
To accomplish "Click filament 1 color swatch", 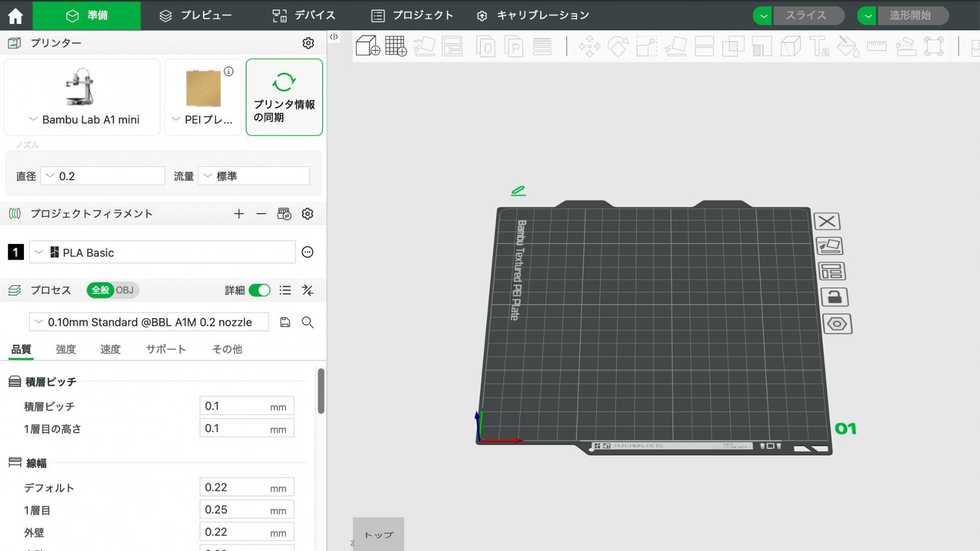I will [16, 252].
